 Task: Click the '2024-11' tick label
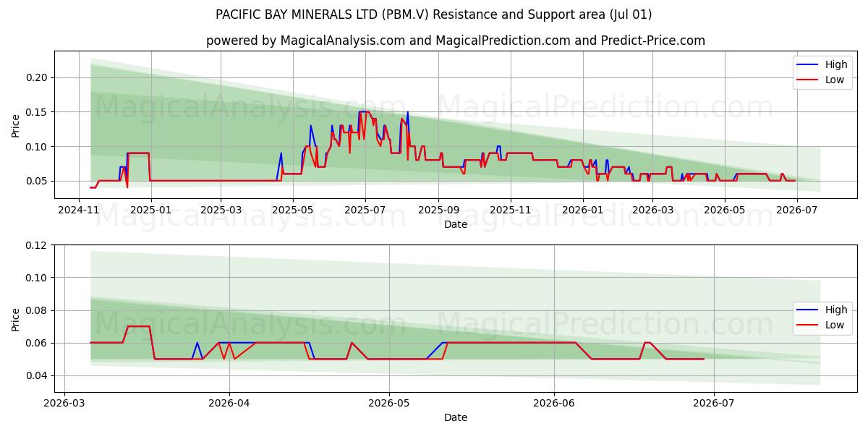click(x=80, y=209)
